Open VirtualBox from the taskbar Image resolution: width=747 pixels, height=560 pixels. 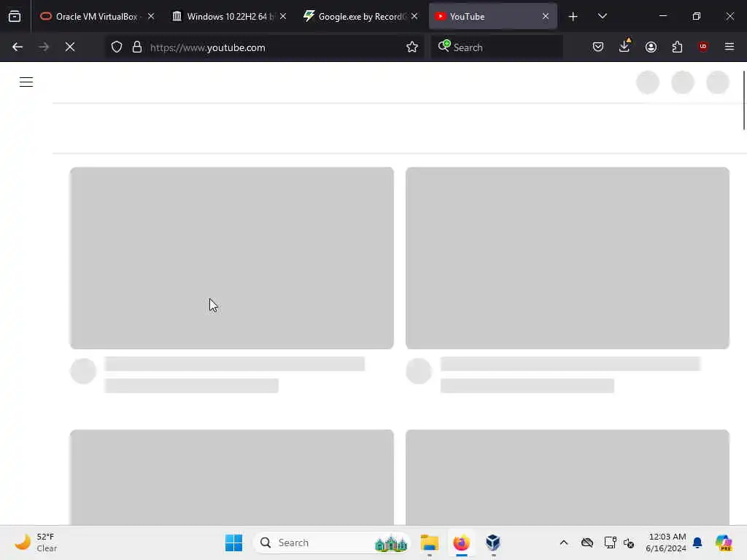pos(493,542)
